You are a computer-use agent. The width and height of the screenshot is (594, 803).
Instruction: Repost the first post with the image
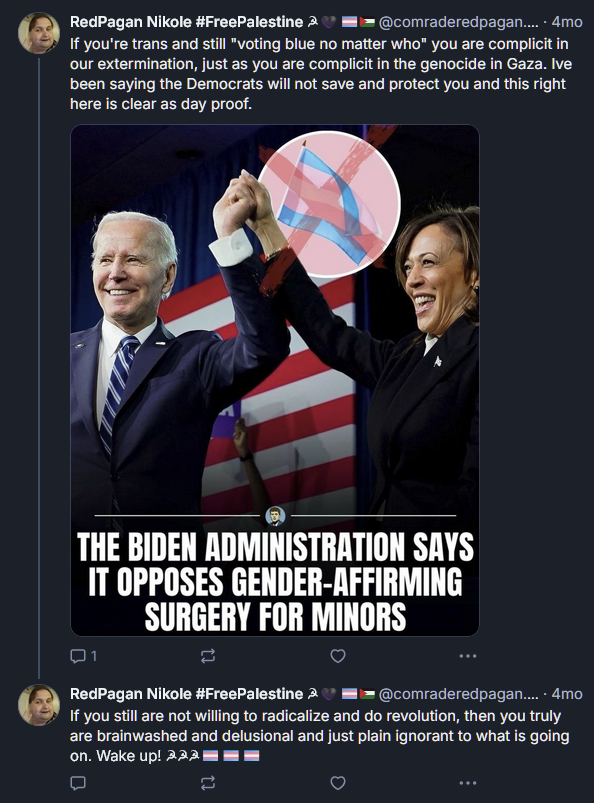208,656
